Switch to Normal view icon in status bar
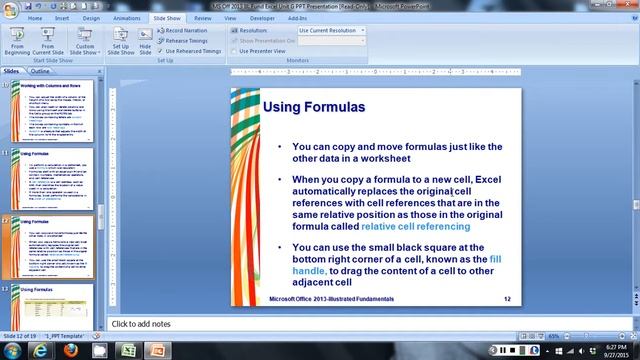The width and height of the screenshot is (640, 360). pyautogui.click(x=523, y=336)
